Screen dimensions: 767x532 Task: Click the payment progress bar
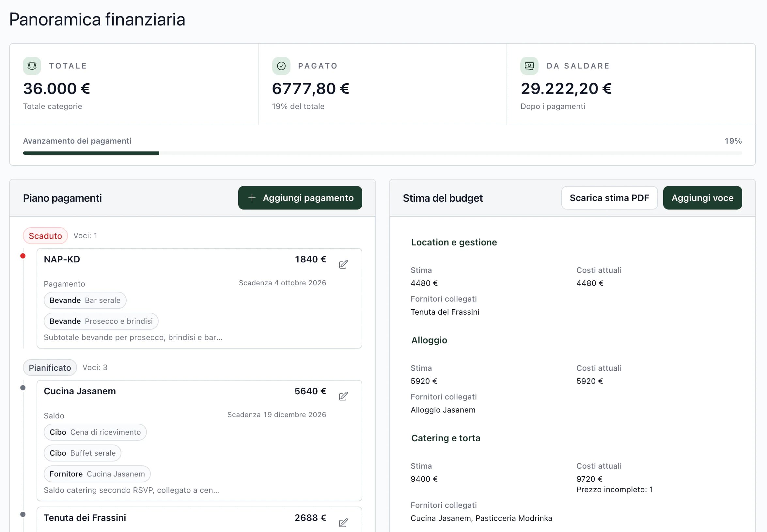[382, 153]
